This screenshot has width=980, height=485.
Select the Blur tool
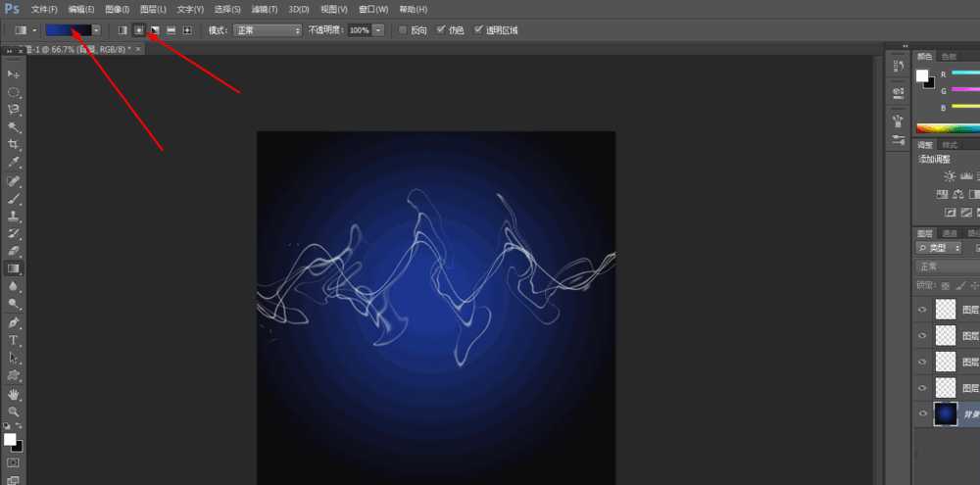click(13, 286)
